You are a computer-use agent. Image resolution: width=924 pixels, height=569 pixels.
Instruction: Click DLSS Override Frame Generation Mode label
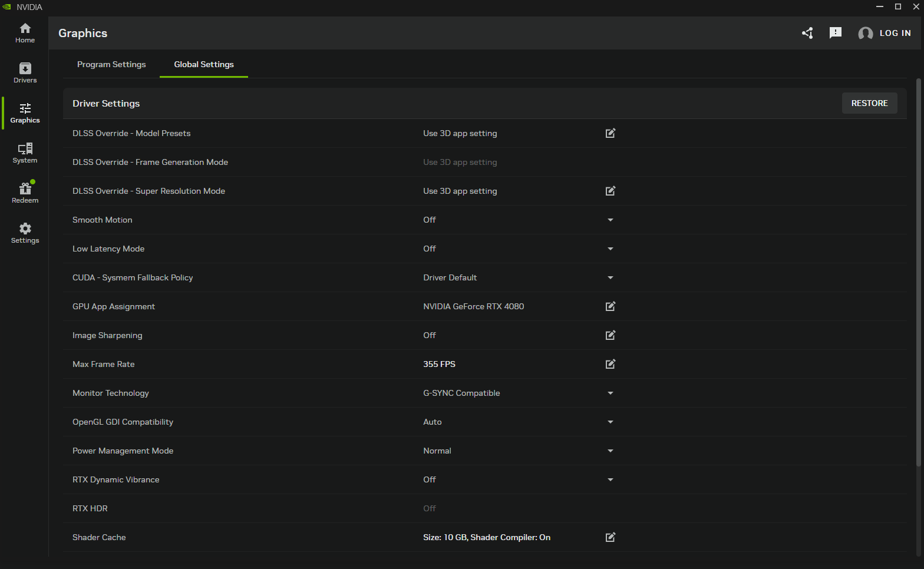[150, 162]
